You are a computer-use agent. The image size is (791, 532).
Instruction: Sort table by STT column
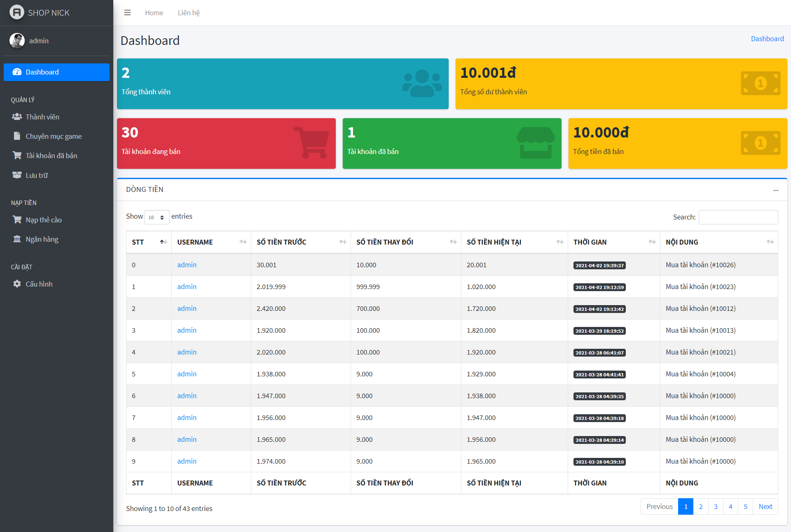pyautogui.click(x=149, y=242)
